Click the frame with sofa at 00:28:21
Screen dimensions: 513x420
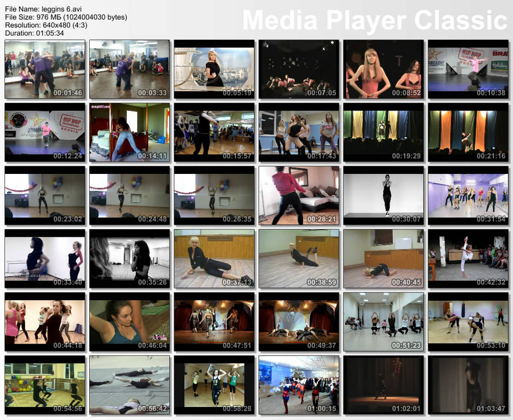299,195
